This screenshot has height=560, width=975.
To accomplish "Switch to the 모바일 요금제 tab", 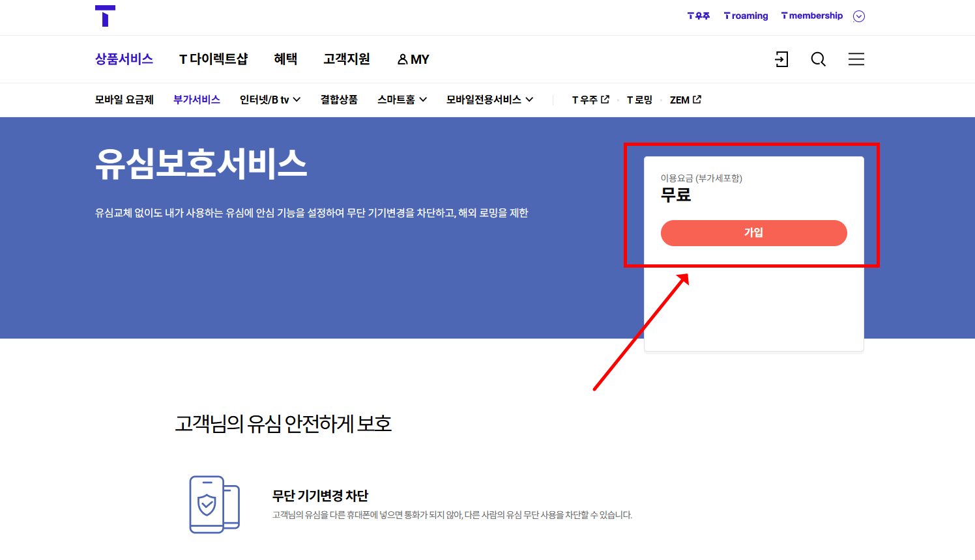I will point(124,100).
